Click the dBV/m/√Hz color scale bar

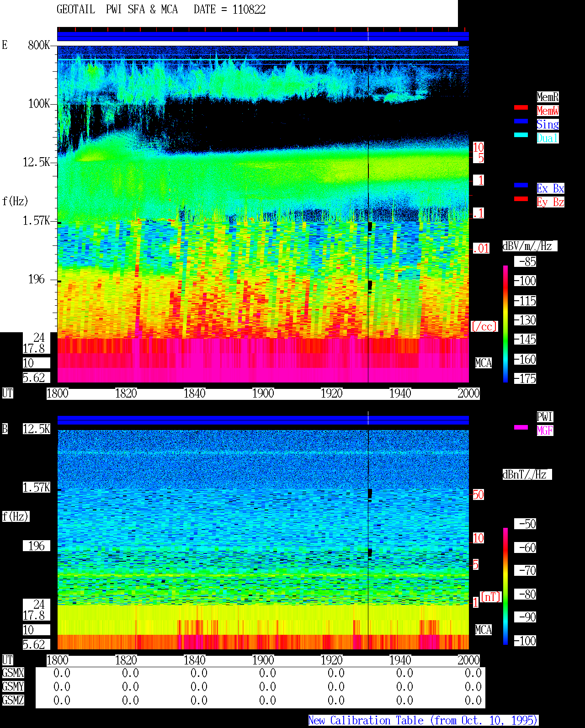[x=505, y=324]
